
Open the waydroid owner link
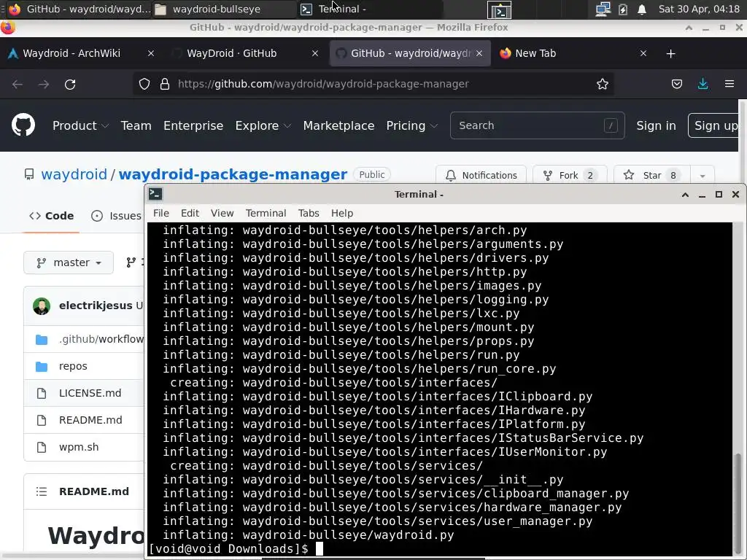click(x=74, y=174)
